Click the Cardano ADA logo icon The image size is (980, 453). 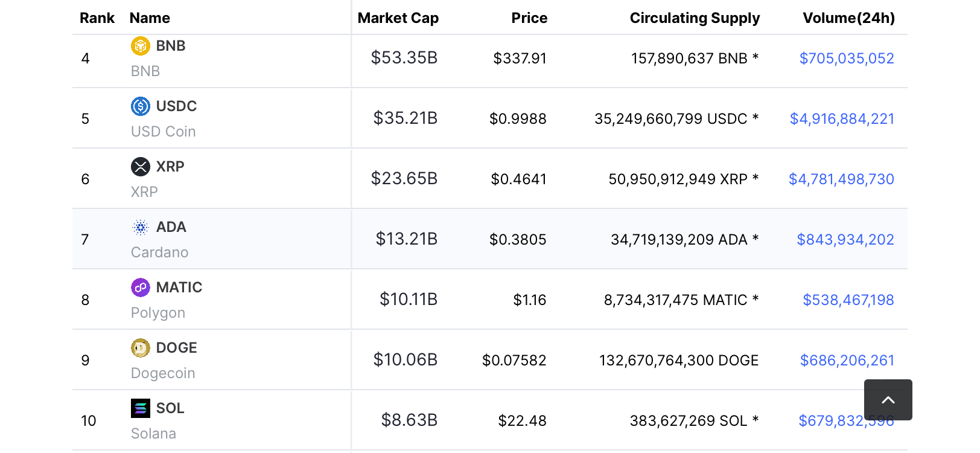pyautogui.click(x=141, y=227)
